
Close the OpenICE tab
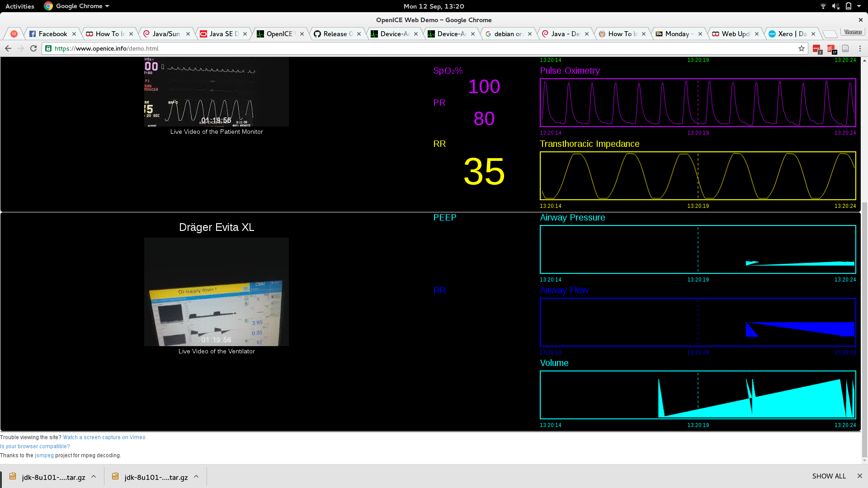click(x=302, y=34)
